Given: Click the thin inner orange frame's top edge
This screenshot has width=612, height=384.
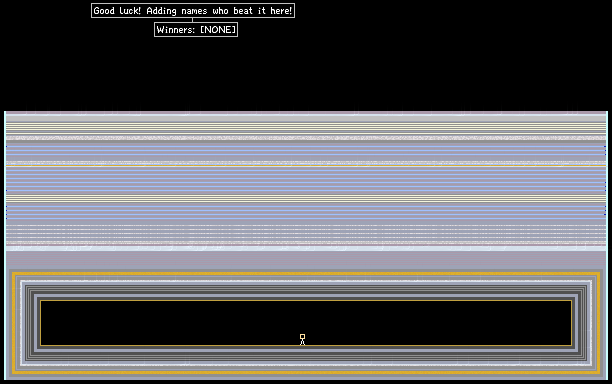Looking at the screenshot, I should pyautogui.click(x=306, y=300).
